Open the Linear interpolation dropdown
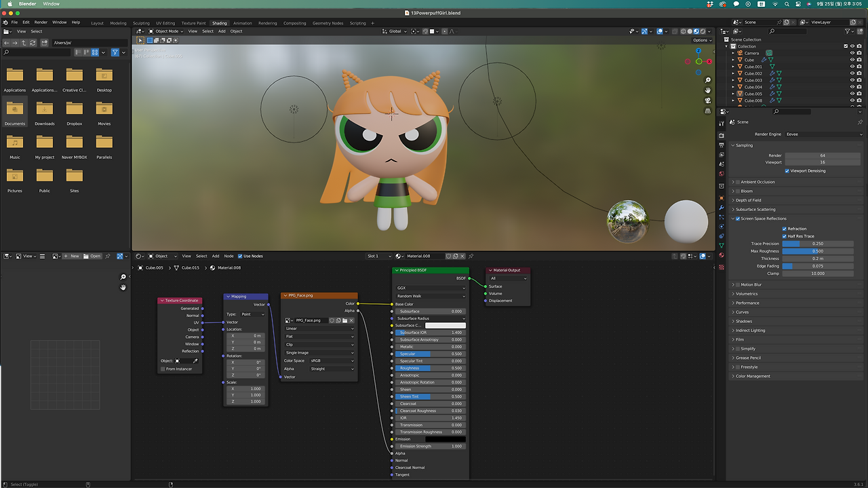This screenshot has height=488, width=868. [x=319, y=329]
